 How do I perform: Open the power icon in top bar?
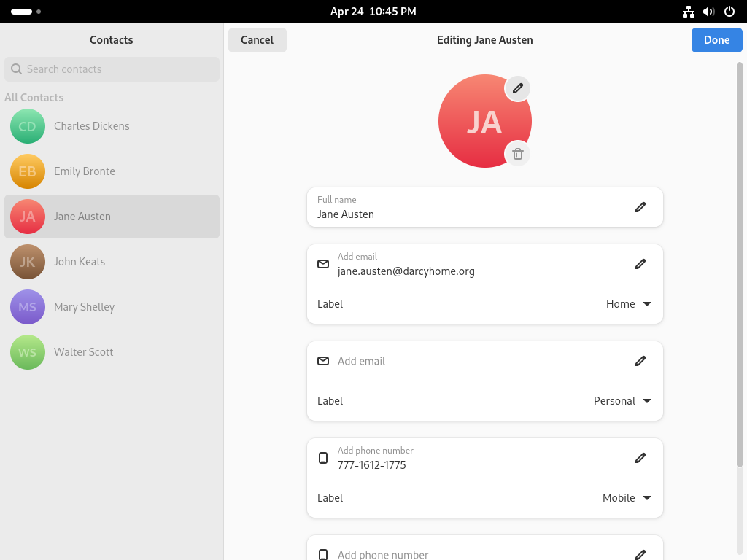729,12
